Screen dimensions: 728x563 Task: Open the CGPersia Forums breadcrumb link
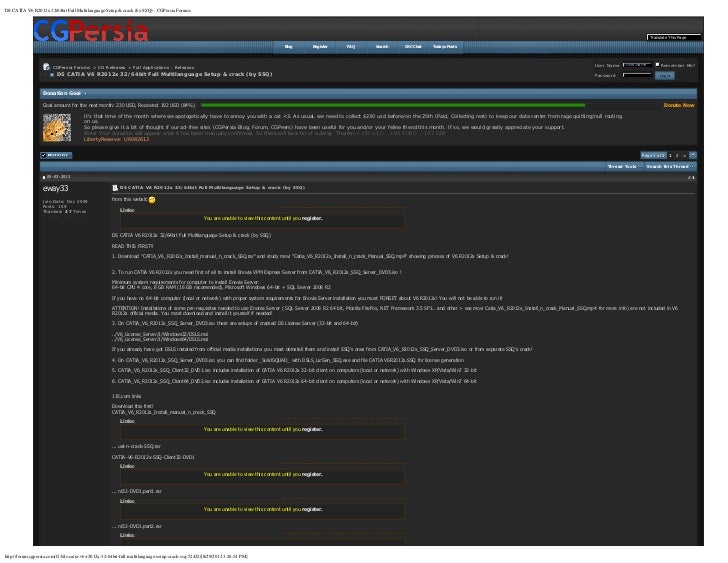pos(72,67)
